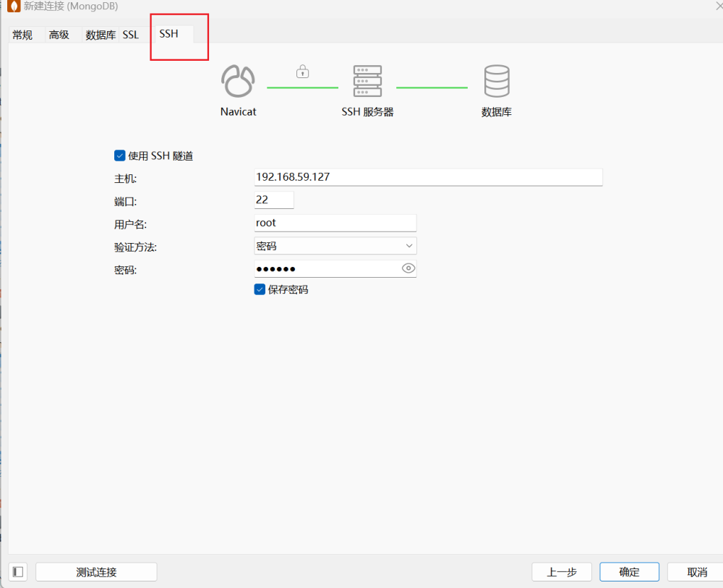723x588 pixels.
Task: Toggle the side panel icon at bottom left
Action: [x=18, y=572]
